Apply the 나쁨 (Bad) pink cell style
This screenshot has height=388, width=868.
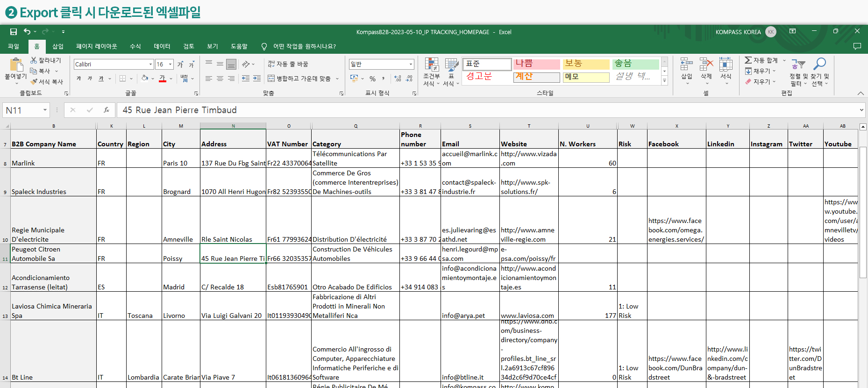click(x=536, y=64)
